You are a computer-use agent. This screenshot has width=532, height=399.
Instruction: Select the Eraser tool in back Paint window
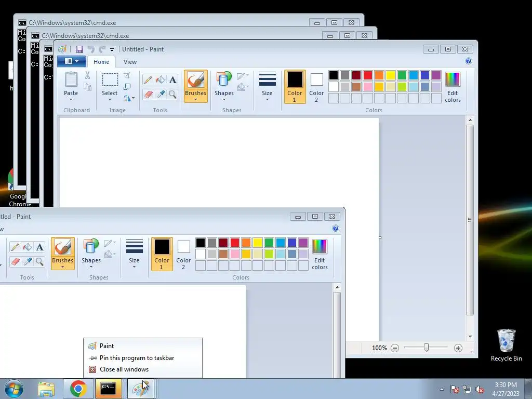[x=148, y=95]
